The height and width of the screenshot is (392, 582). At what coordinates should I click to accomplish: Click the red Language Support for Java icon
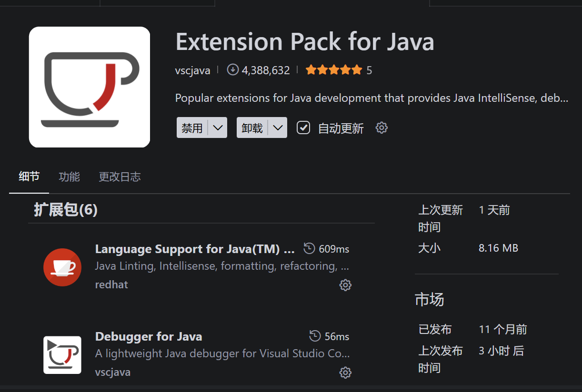click(62, 267)
